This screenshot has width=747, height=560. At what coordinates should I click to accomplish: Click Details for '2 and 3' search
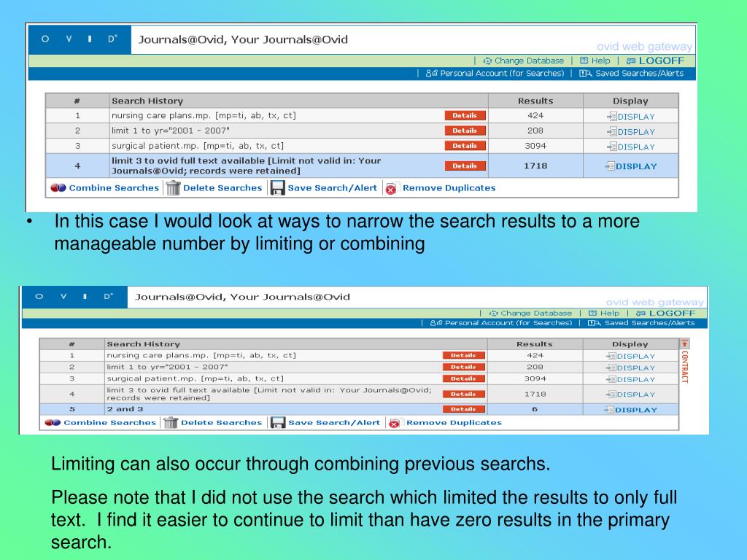pyautogui.click(x=463, y=409)
